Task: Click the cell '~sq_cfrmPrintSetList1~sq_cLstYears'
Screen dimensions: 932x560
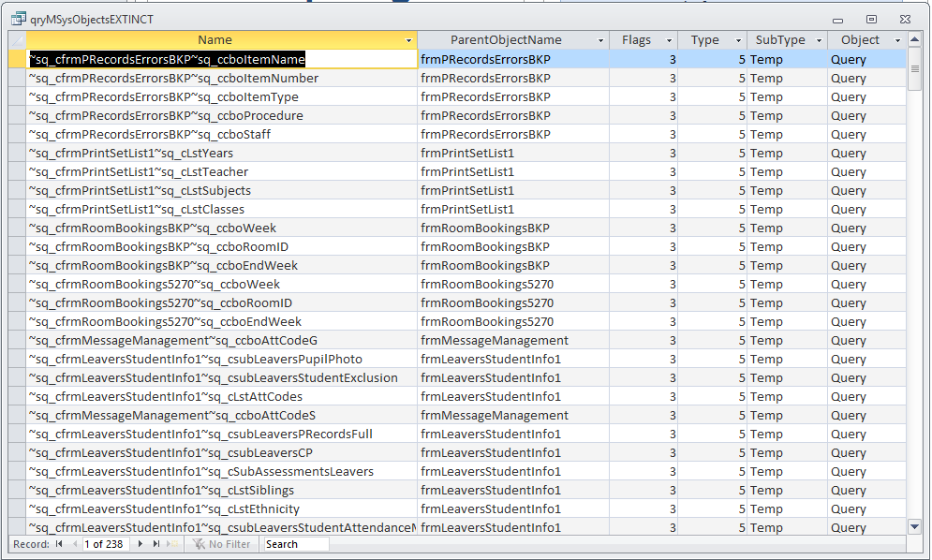Action: coord(222,154)
